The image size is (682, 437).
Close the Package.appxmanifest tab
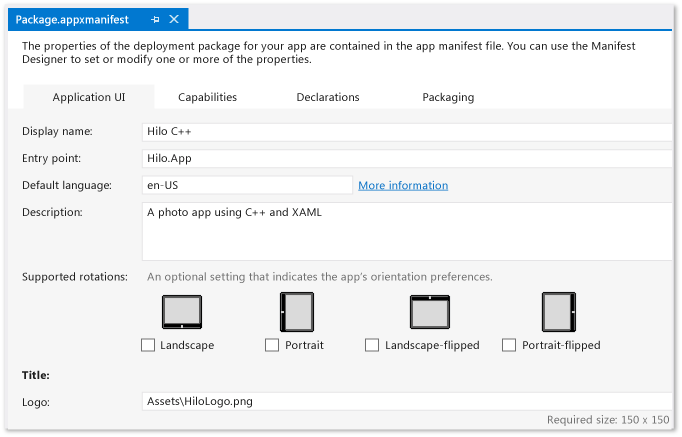174,19
